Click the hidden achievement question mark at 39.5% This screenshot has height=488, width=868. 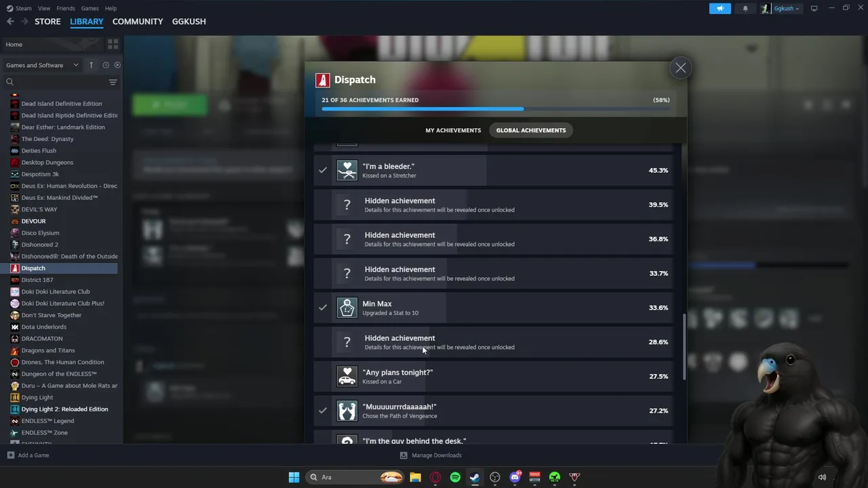point(347,205)
